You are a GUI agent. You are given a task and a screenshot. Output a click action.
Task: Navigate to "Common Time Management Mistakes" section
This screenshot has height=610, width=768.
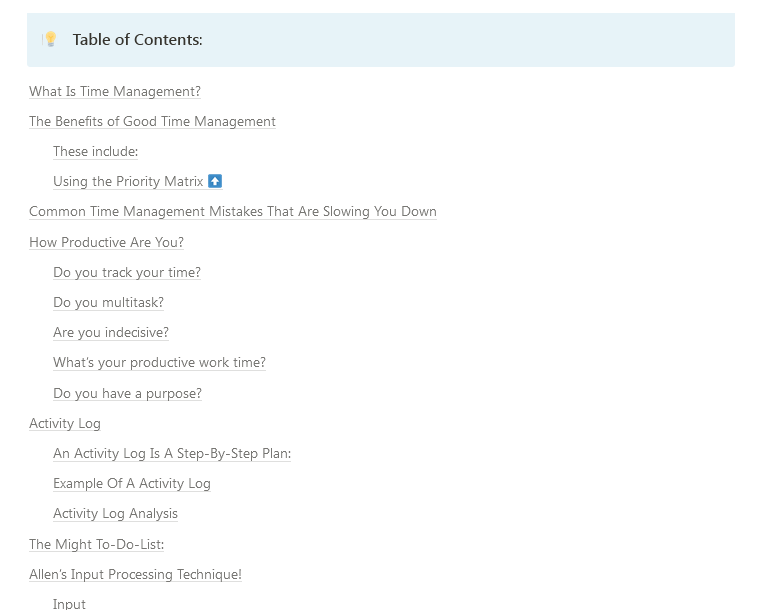pos(232,212)
